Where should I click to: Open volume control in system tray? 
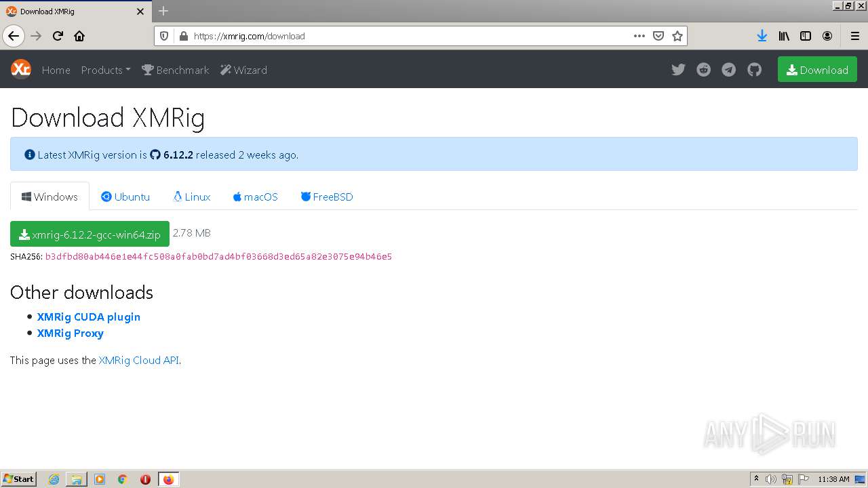[771, 479]
